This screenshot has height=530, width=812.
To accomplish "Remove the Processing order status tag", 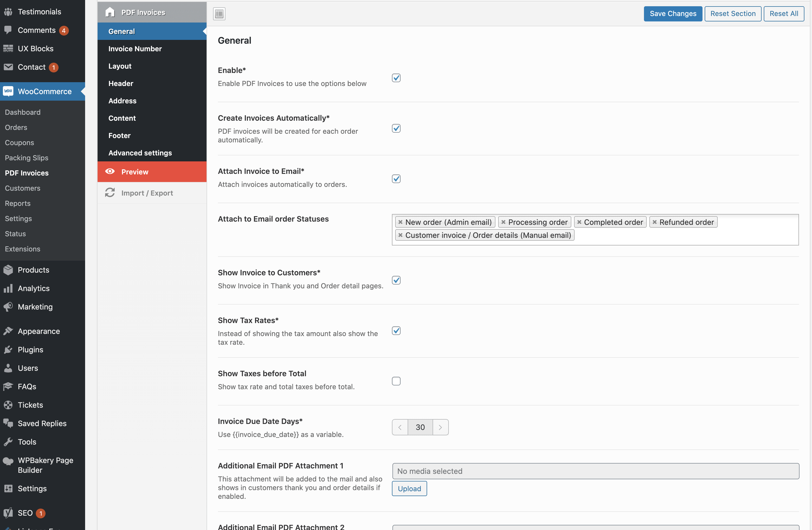I will [x=504, y=222].
